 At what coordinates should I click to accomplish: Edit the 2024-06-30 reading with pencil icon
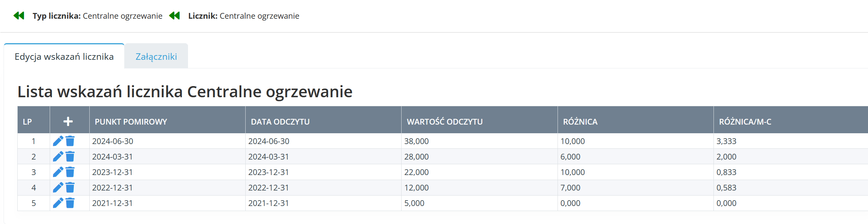58,141
